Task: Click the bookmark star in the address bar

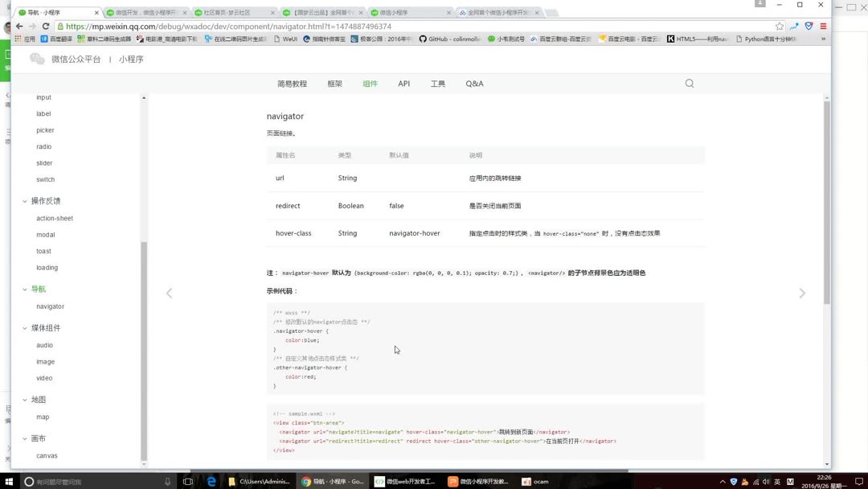Action: (780, 26)
